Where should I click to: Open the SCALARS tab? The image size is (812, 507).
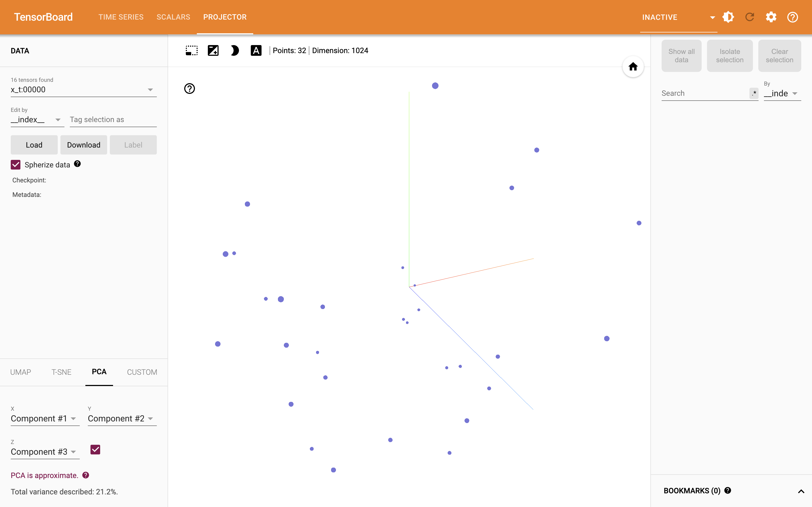[173, 17]
